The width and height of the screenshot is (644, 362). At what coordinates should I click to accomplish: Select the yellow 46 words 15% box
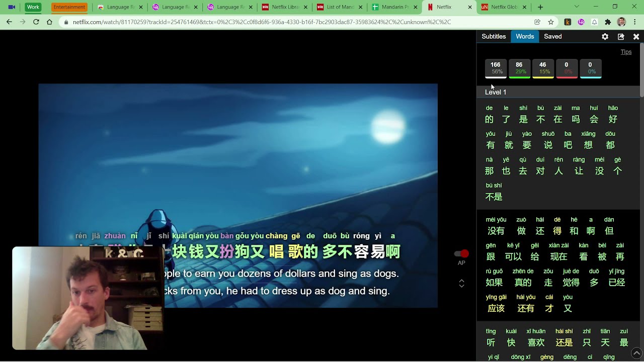point(543,68)
